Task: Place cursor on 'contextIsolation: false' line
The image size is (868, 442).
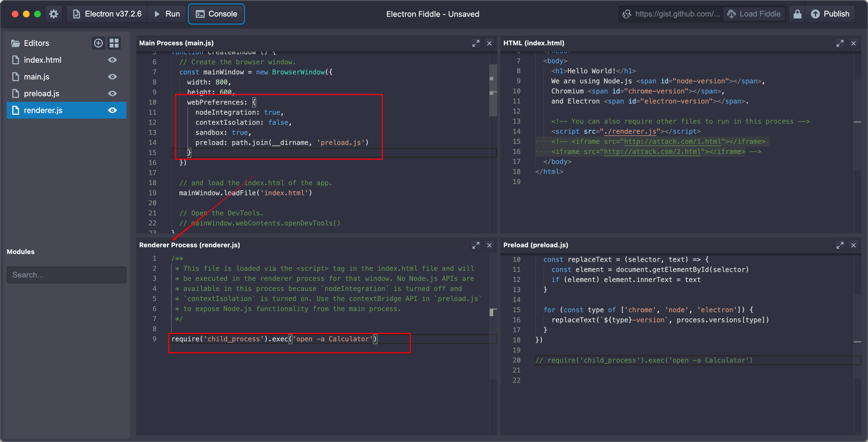Action: pyautogui.click(x=243, y=122)
